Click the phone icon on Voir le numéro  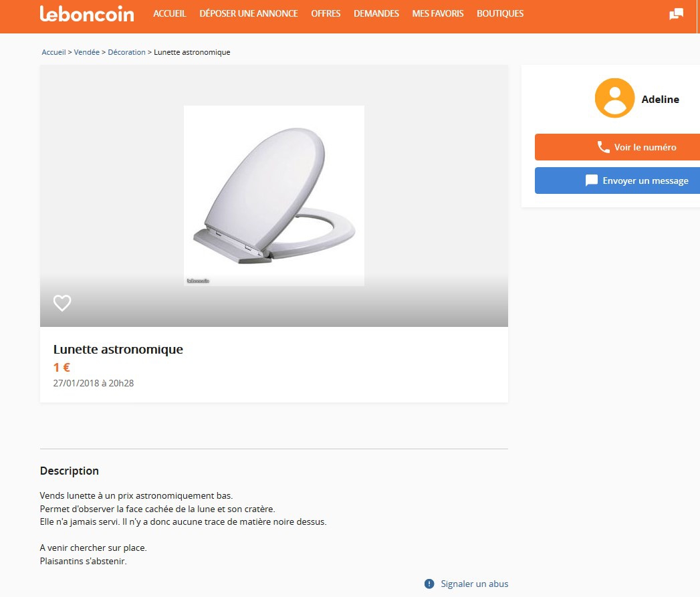603,147
